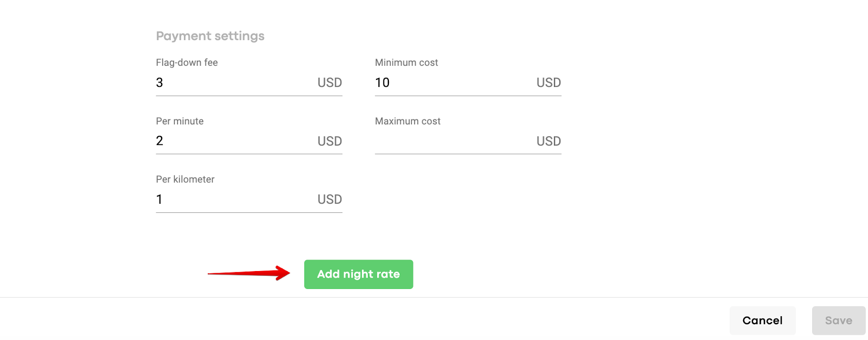Click the Payment settings heading
The height and width of the screenshot is (340, 868).
tap(210, 36)
